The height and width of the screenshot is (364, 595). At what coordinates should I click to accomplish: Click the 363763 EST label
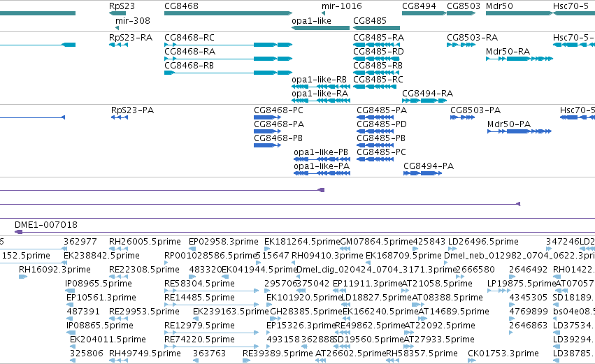point(209,354)
